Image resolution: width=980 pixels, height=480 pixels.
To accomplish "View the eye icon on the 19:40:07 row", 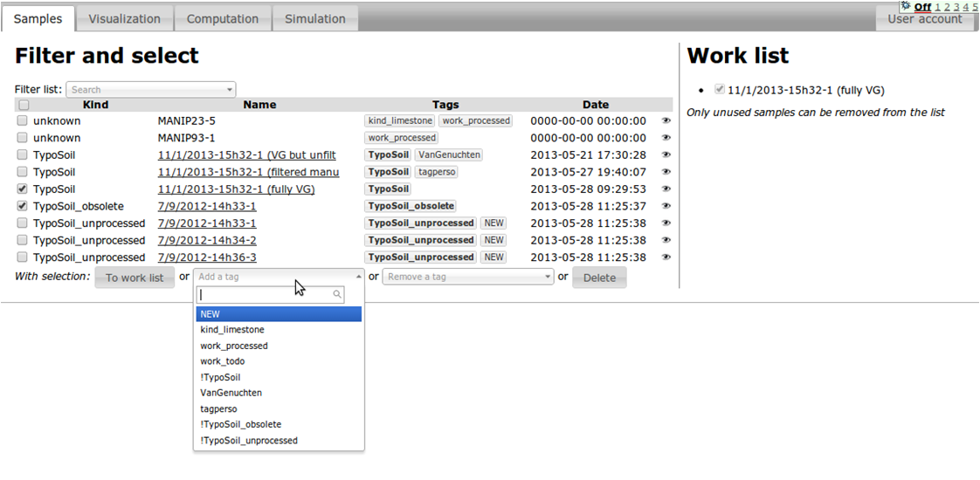I will 666,172.
